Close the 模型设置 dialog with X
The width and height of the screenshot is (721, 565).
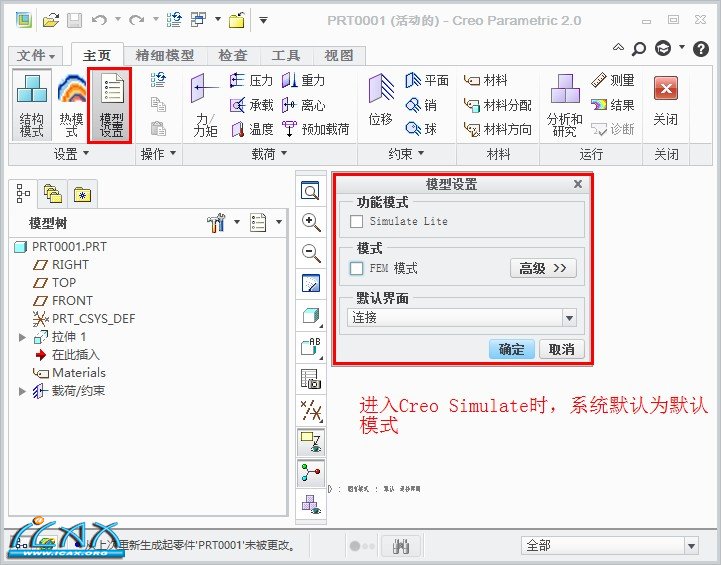point(578,184)
